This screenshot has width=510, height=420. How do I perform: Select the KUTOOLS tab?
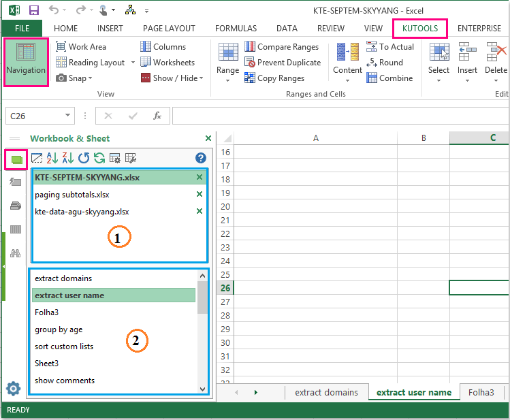420,29
